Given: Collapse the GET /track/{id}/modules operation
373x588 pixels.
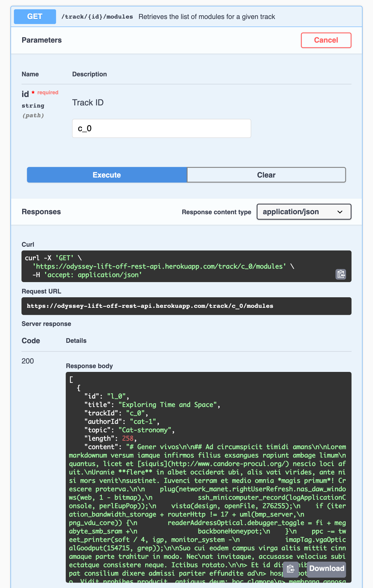Looking at the screenshot, I should [186, 16].
